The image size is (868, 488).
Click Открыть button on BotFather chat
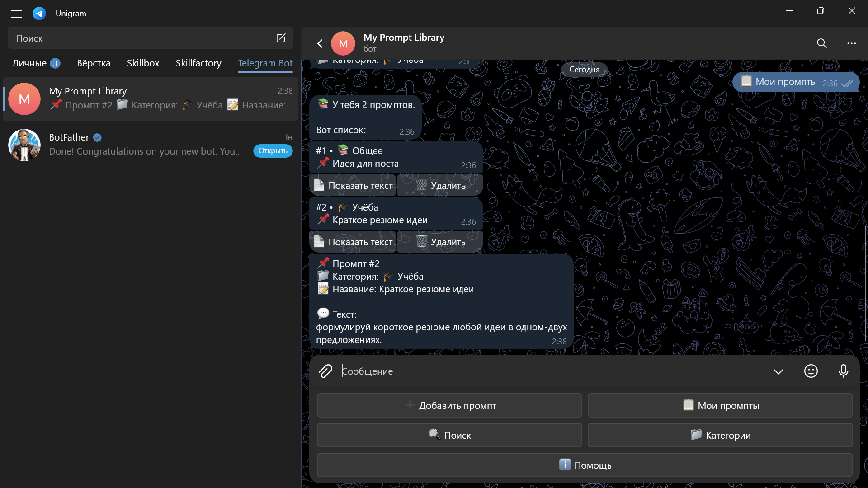tap(273, 151)
